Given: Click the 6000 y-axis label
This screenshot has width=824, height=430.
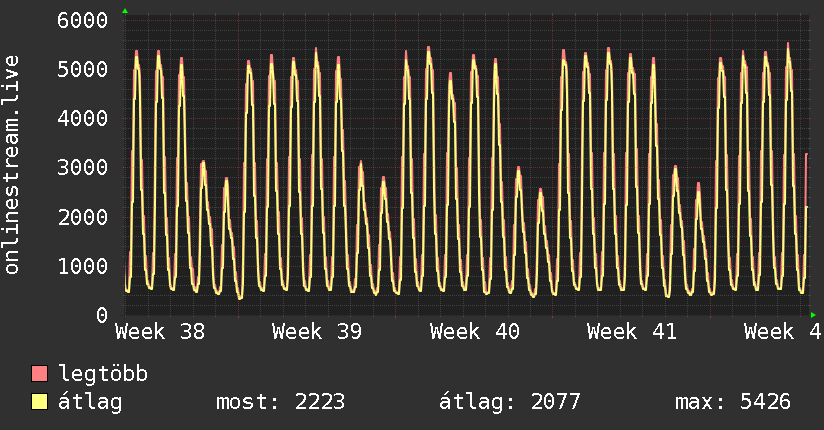Looking at the screenshot, I should 83,21.
